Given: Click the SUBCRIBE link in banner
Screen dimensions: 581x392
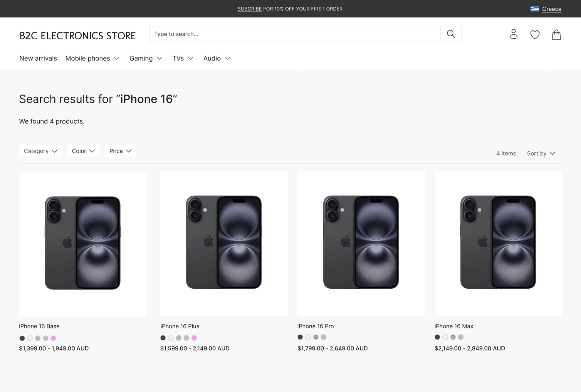Looking at the screenshot, I should click(249, 9).
